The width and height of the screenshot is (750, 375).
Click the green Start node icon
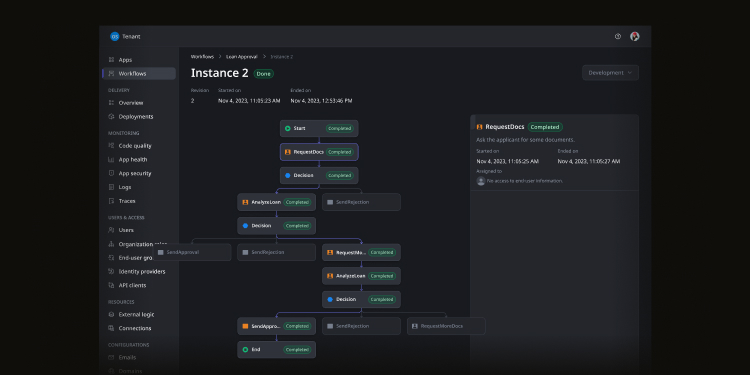point(287,129)
